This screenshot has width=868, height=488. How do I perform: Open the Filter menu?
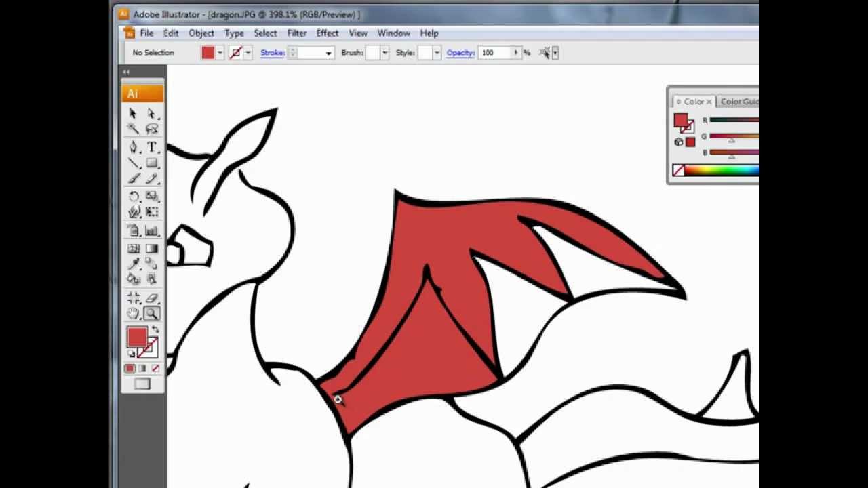[x=296, y=33]
